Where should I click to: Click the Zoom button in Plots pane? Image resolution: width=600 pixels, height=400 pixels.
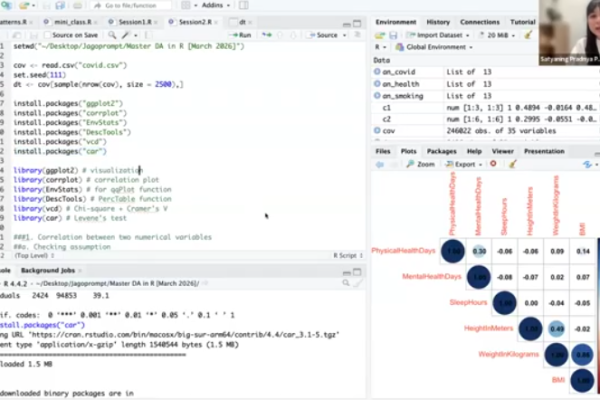(422, 164)
